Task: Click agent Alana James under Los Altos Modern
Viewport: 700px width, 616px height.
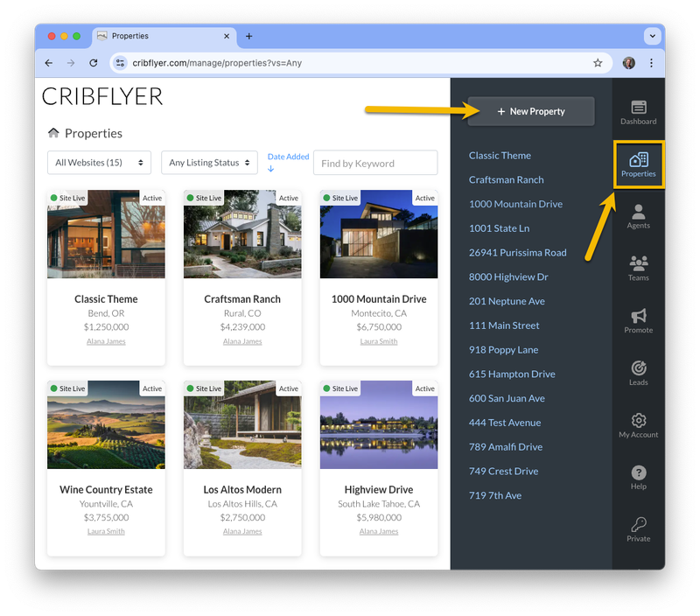Action: 242,532
